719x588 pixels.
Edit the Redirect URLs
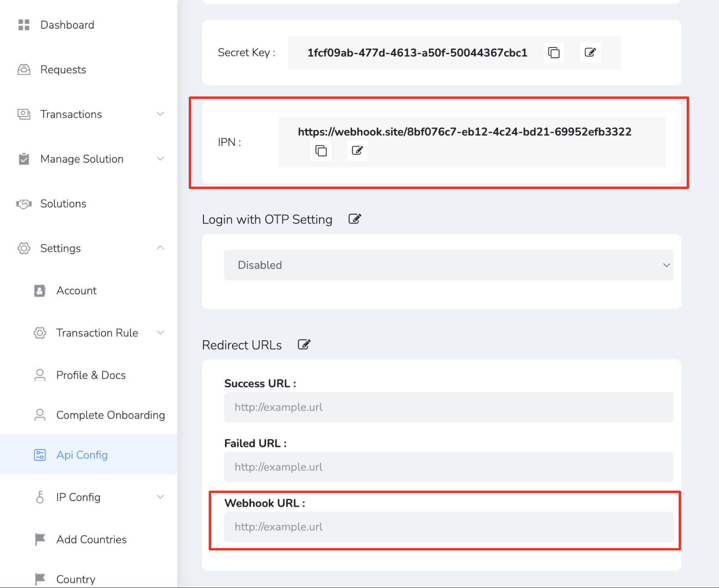[304, 344]
